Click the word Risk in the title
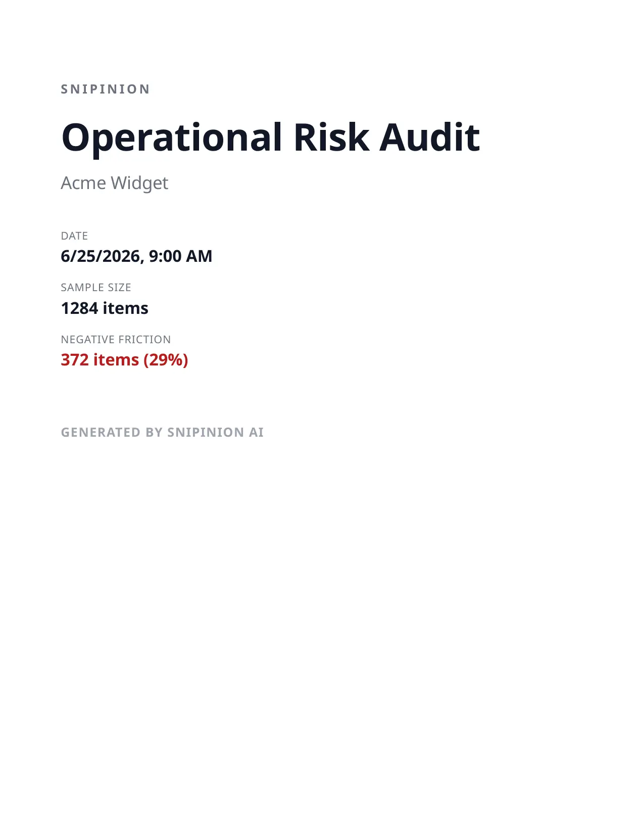This screenshot has height=834, width=644. 331,137
